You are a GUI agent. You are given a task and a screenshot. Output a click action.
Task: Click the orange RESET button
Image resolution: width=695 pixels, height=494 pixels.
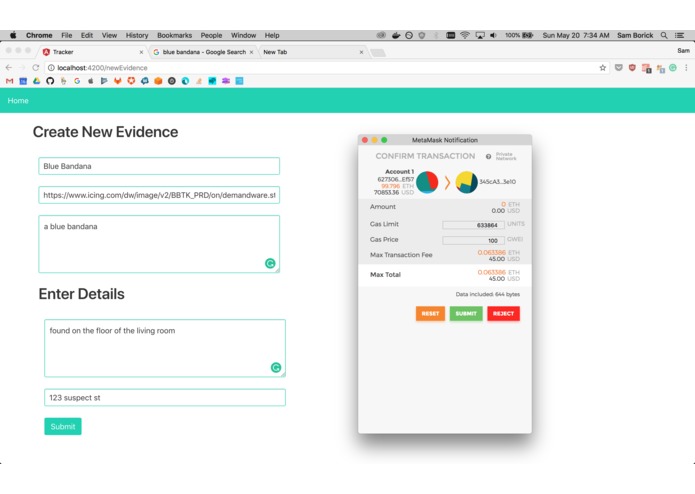coord(430,314)
